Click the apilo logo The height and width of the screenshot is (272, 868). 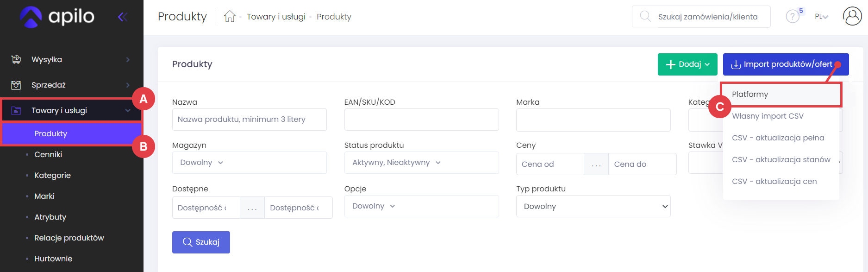57,17
